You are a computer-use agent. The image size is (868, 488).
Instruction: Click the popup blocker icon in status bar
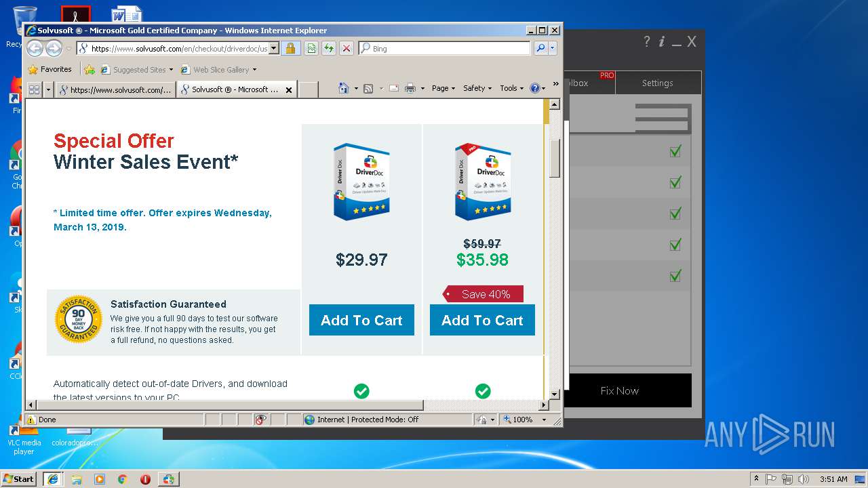coord(260,420)
